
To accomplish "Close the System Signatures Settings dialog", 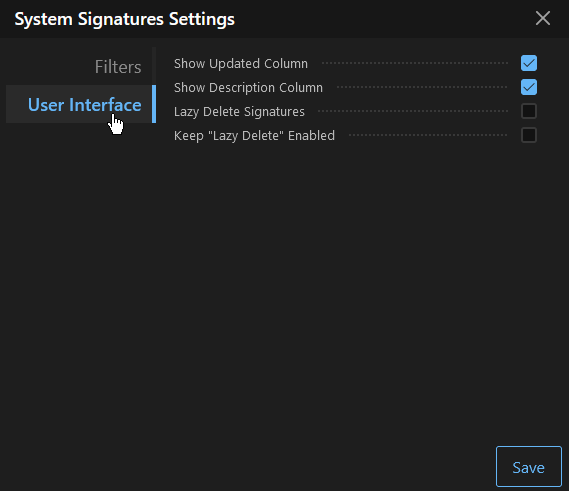I will tap(543, 18).
